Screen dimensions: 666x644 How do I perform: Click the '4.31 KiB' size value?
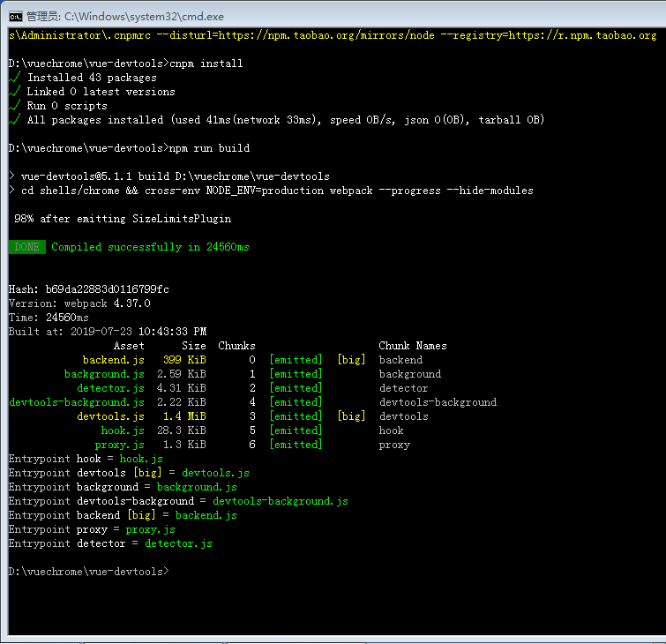(x=182, y=388)
